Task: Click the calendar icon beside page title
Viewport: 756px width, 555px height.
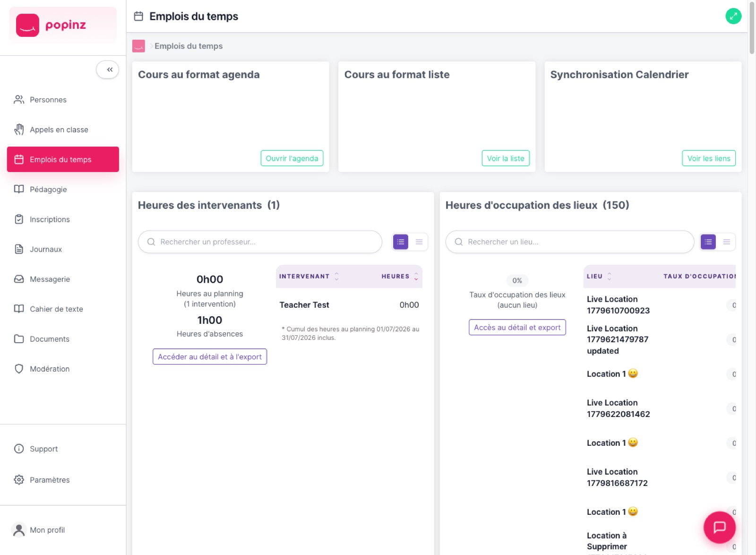Action: 138,16
